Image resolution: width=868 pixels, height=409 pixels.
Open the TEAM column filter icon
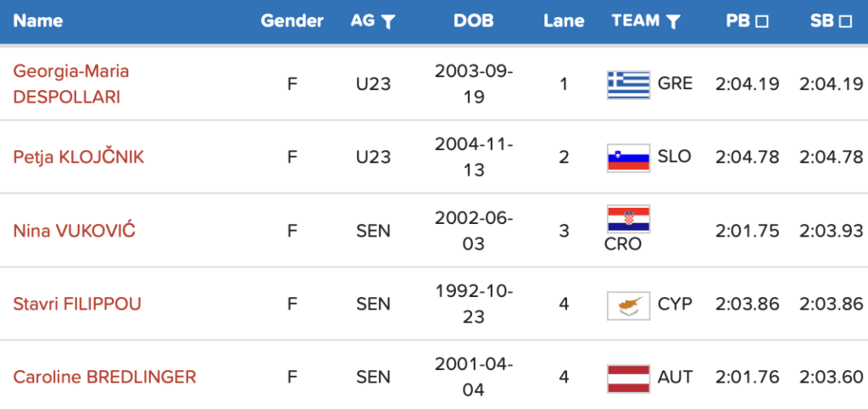click(673, 22)
